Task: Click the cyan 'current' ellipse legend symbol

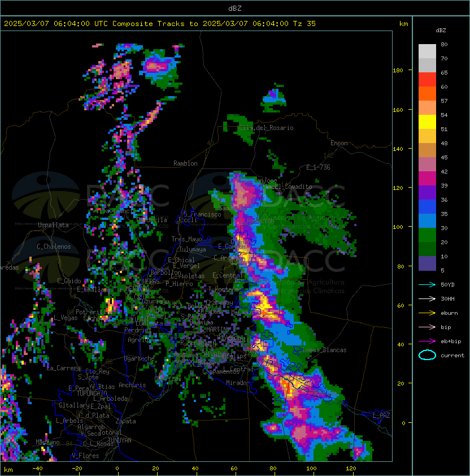Action: [x=427, y=355]
